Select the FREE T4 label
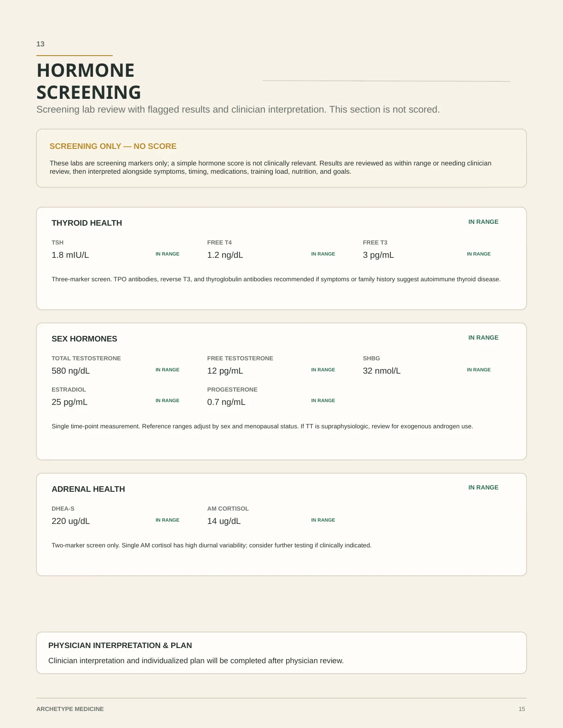Image resolution: width=563 pixels, height=728 pixels. [219, 243]
